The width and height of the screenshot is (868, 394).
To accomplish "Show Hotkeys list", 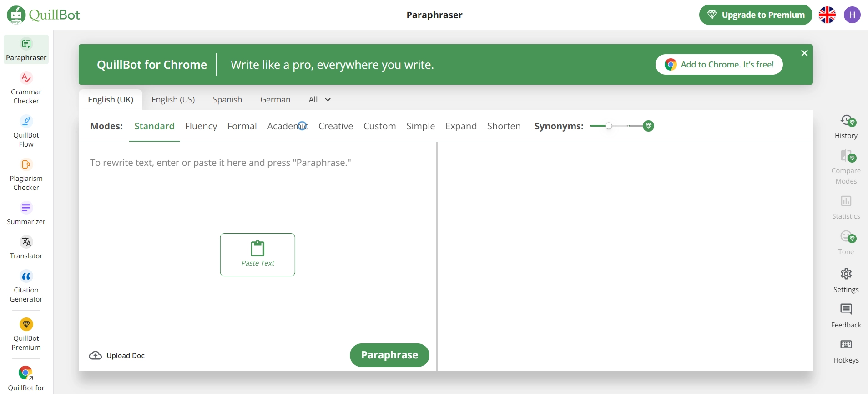I will click(x=846, y=351).
